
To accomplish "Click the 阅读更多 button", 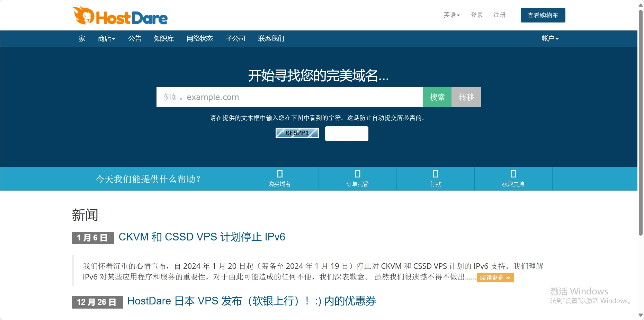I will tap(495, 277).
